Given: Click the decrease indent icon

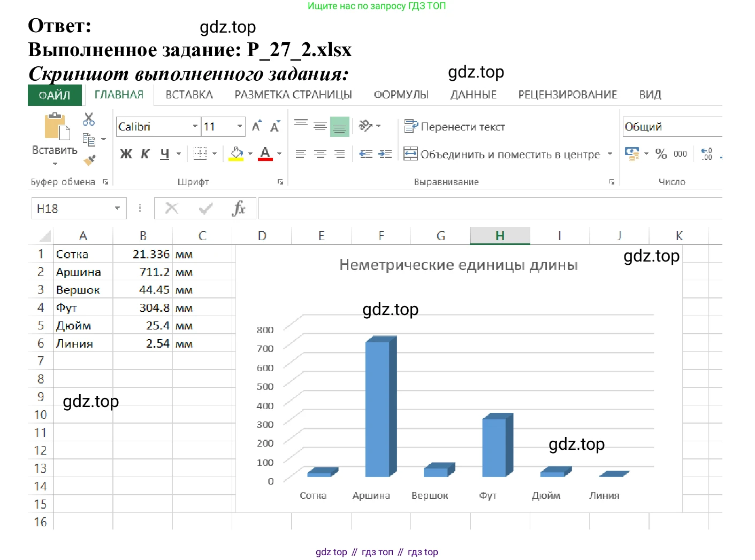Looking at the screenshot, I should (x=366, y=154).
